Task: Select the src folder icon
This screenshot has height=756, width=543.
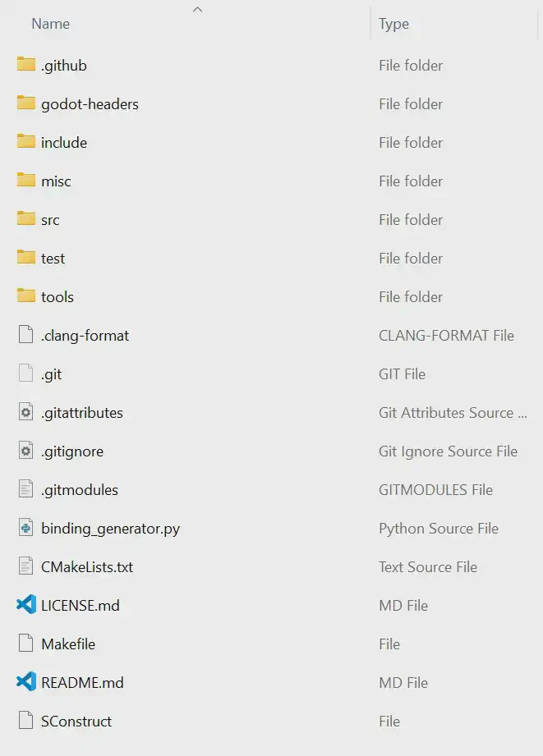Action: (x=26, y=218)
